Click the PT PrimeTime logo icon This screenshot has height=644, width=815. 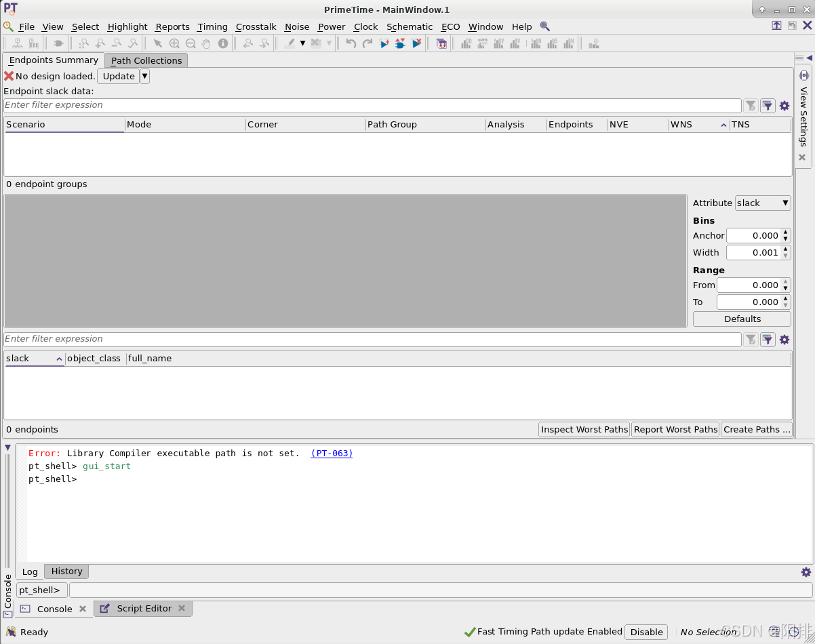10,9
